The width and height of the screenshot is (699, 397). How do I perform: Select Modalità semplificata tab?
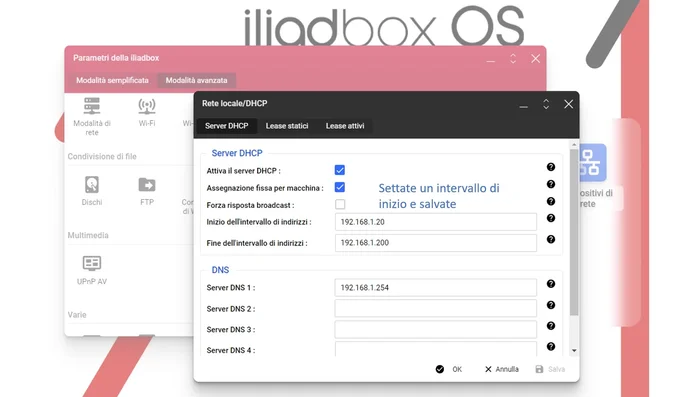click(x=112, y=81)
